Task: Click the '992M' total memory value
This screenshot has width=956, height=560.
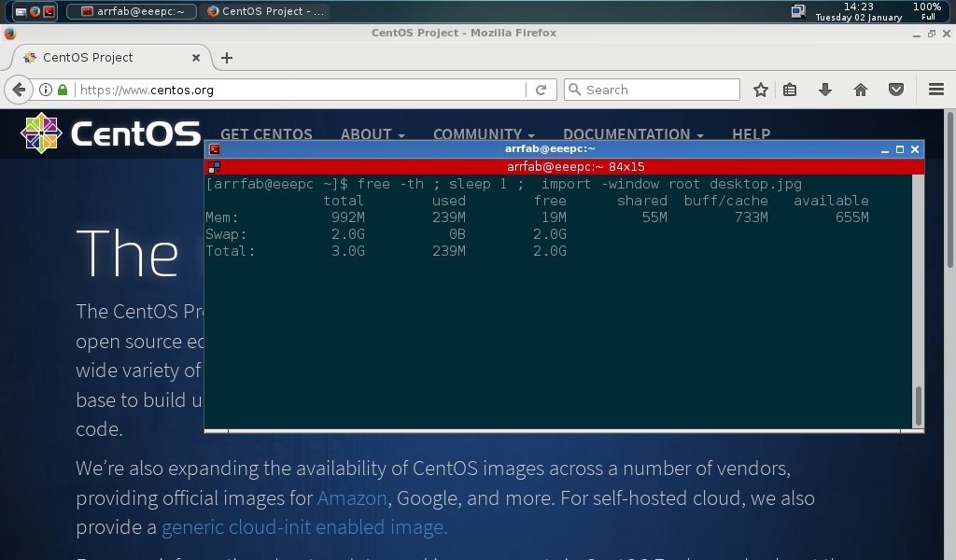Action: click(x=348, y=217)
